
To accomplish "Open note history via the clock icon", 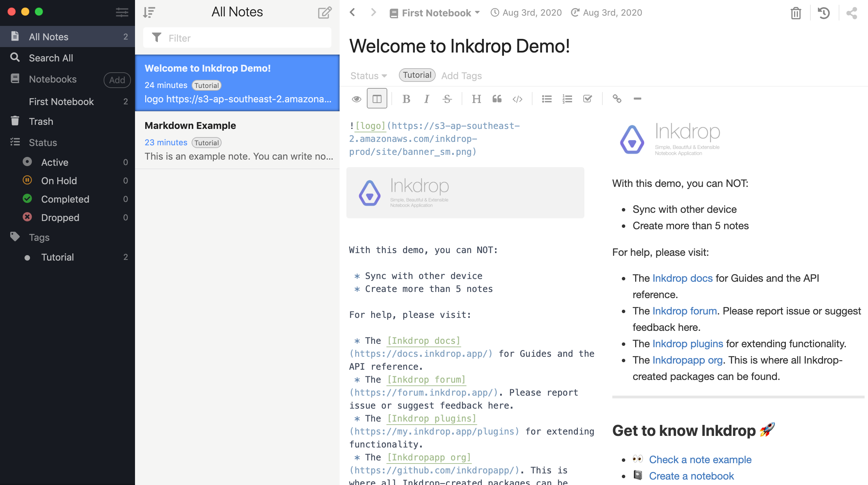I will [823, 13].
